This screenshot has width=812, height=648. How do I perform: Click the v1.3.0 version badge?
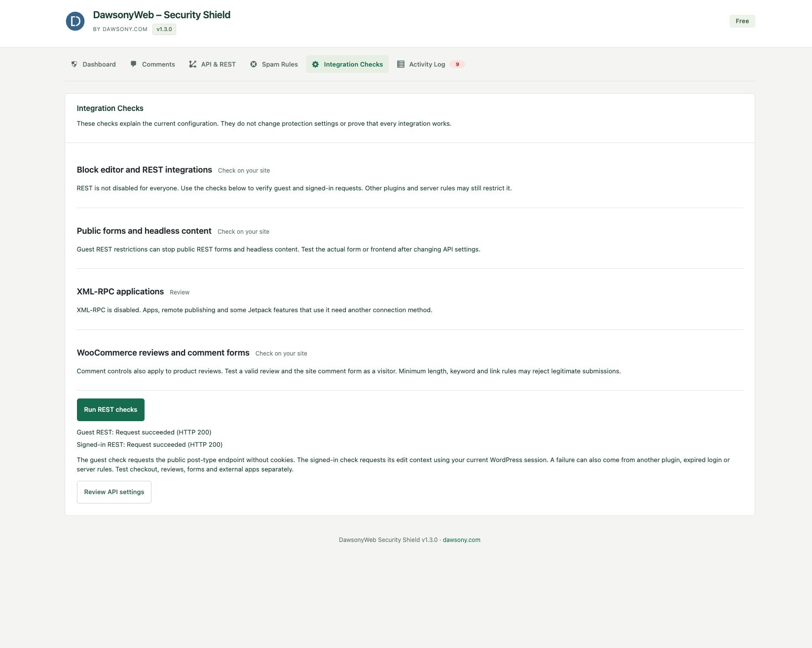pos(164,29)
